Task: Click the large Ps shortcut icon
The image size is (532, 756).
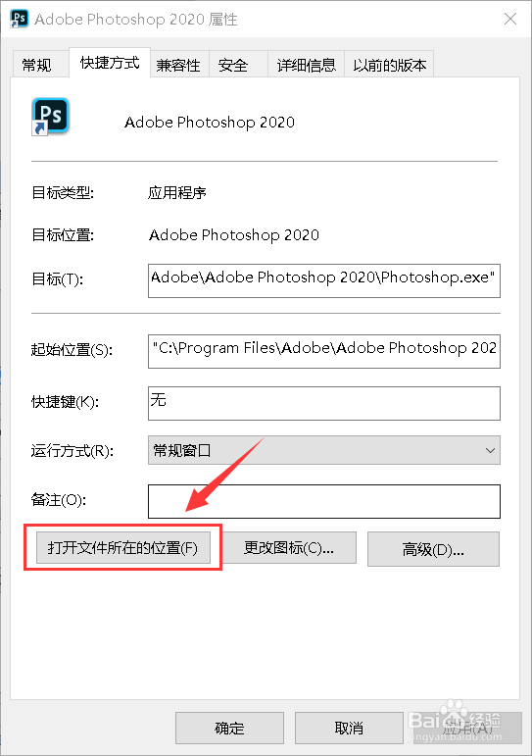Action: tap(51, 117)
